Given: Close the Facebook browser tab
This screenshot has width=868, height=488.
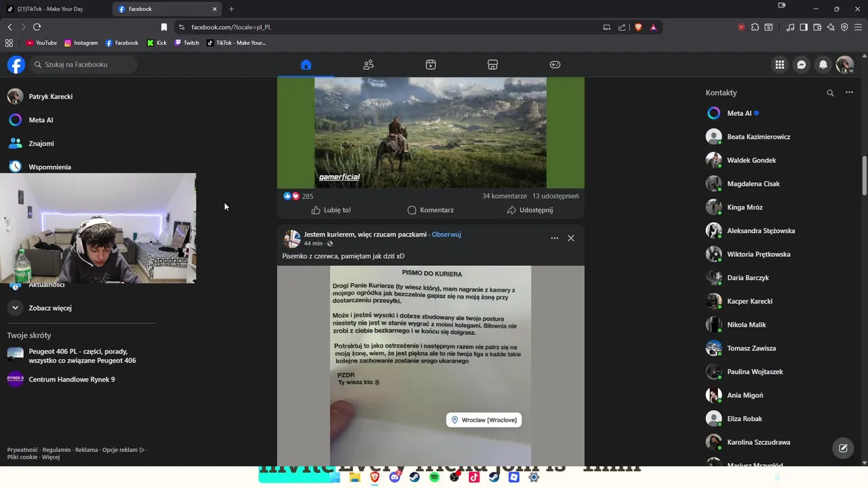Looking at the screenshot, I should [x=215, y=9].
